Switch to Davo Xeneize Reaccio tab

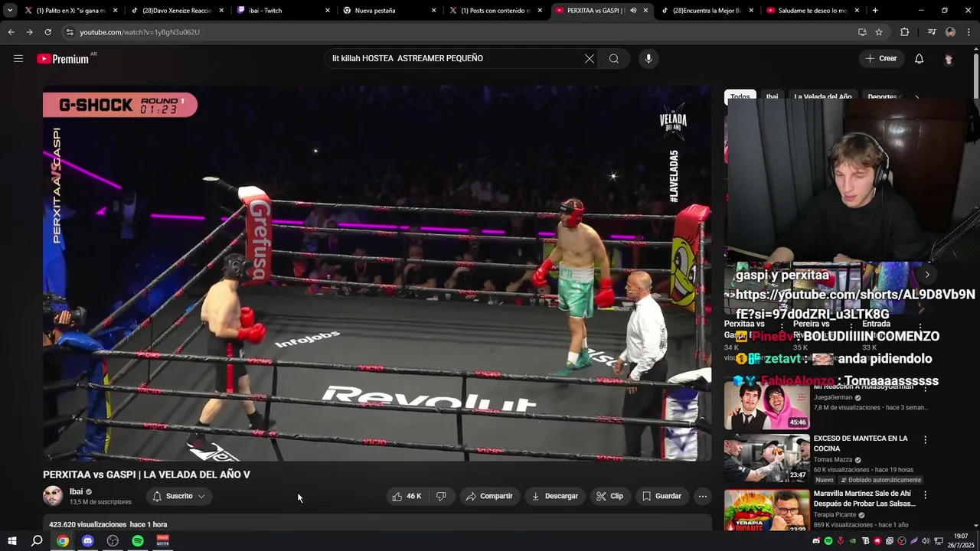(178, 11)
